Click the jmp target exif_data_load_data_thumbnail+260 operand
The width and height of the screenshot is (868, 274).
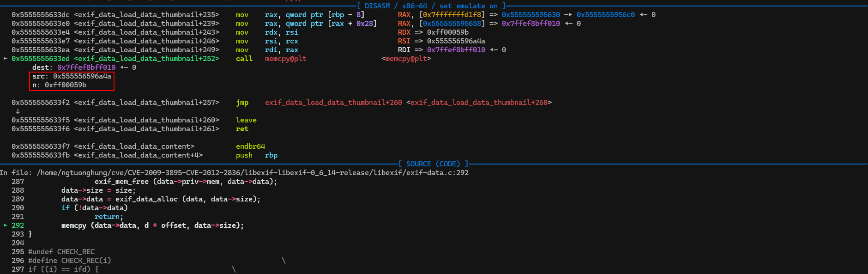(333, 103)
